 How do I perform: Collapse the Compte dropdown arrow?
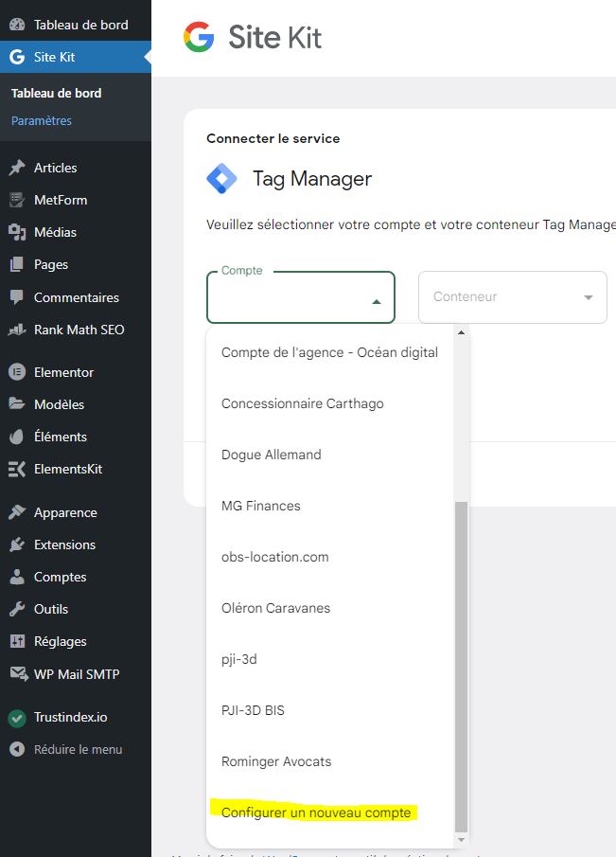click(376, 302)
